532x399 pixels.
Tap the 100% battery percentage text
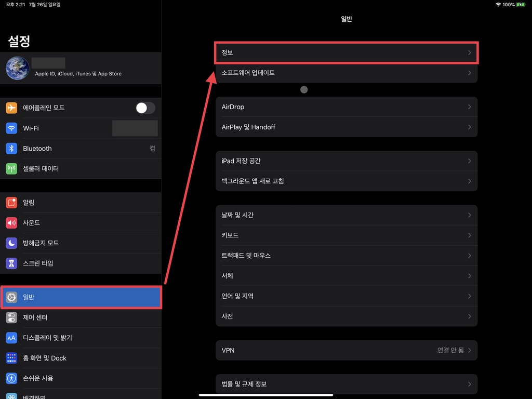(509, 5)
